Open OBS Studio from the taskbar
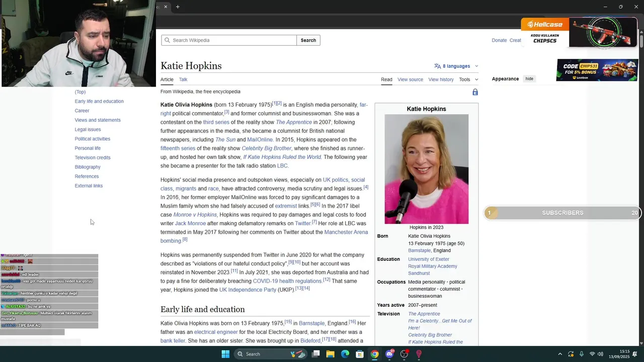Viewport: 644px width, 362px height. (404, 354)
